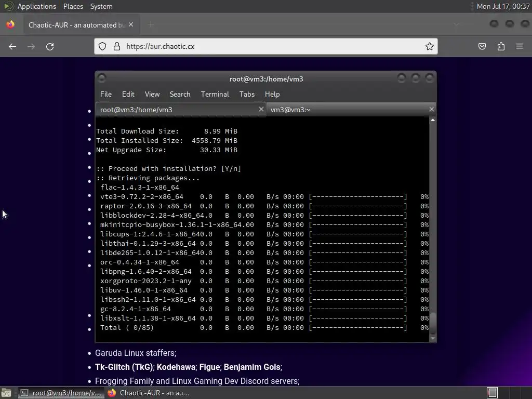Open the terminal File menu

[106, 95]
